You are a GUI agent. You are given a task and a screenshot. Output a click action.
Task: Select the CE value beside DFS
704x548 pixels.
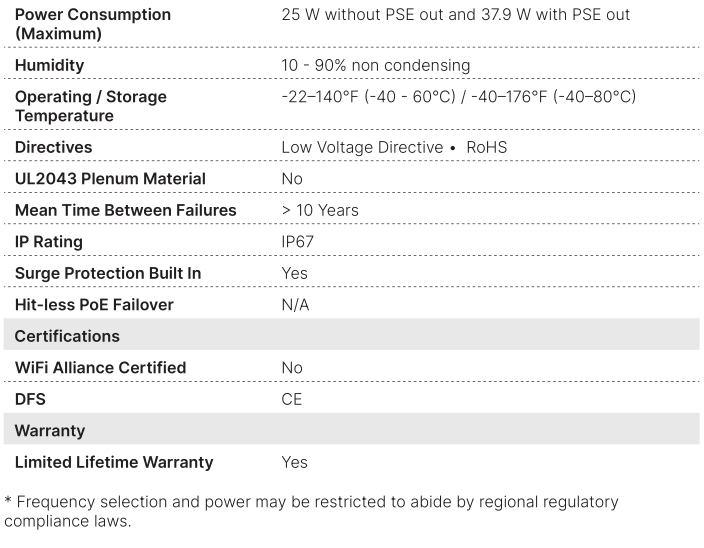tap(292, 399)
